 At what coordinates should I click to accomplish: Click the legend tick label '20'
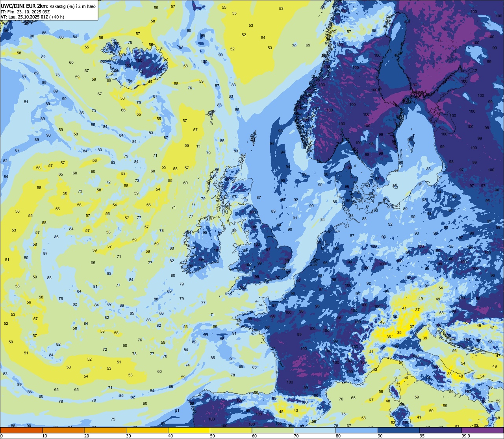(x=87, y=436)
